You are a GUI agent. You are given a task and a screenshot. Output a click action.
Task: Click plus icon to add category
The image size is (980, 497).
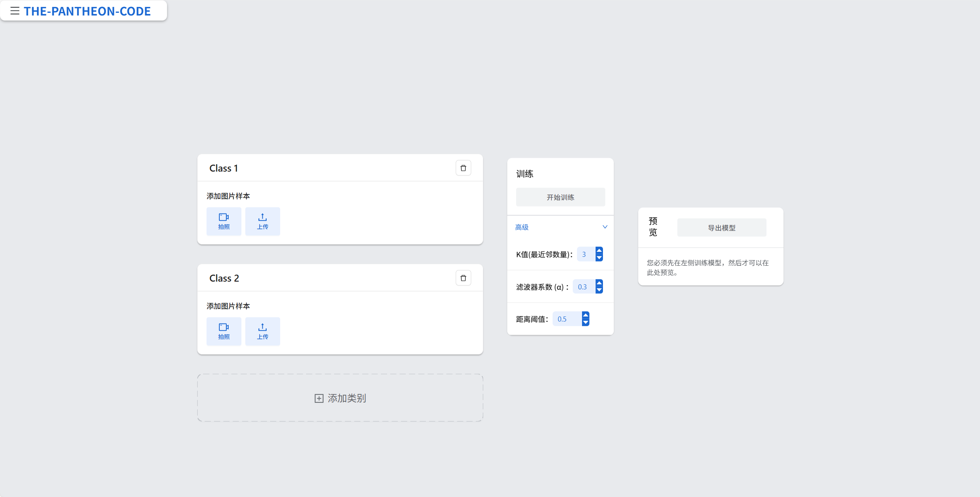click(x=319, y=398)
